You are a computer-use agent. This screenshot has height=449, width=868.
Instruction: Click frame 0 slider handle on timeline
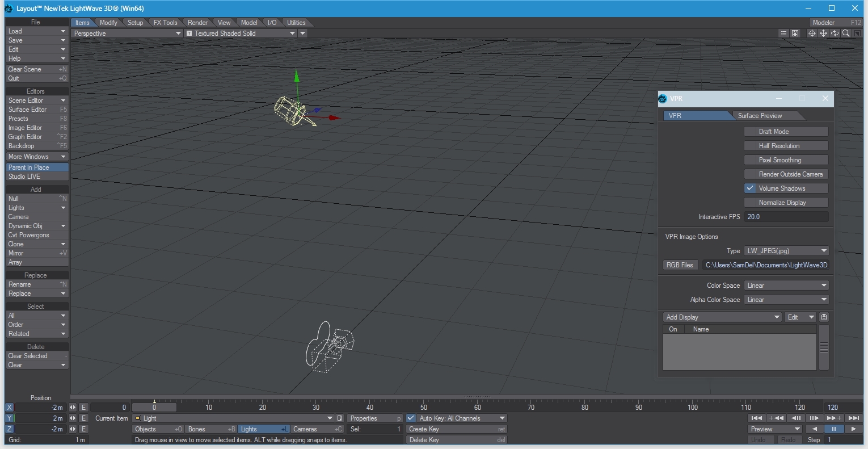(x=154, y=407)
